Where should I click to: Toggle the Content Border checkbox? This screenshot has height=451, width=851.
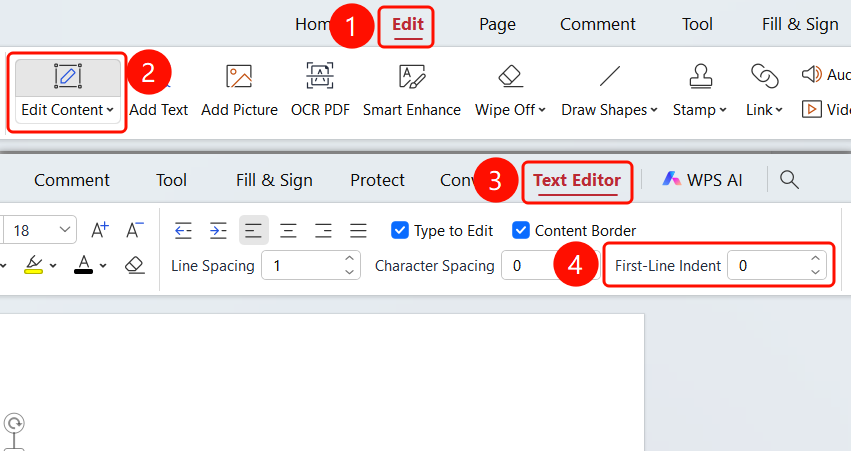click(x=521, y=231)
